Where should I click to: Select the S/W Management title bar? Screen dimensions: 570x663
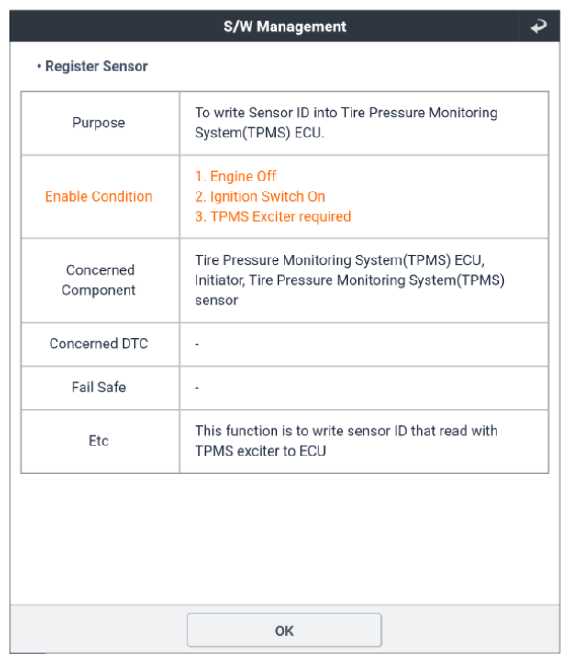[285, 26]
